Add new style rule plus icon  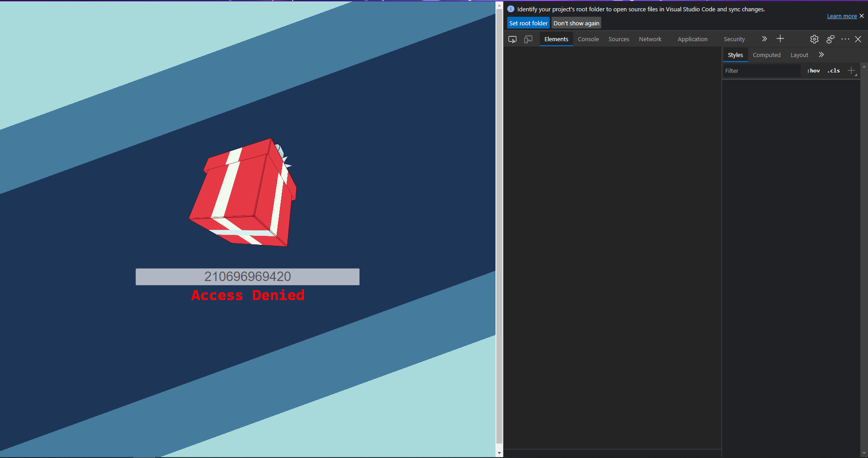tap(851, 71)
